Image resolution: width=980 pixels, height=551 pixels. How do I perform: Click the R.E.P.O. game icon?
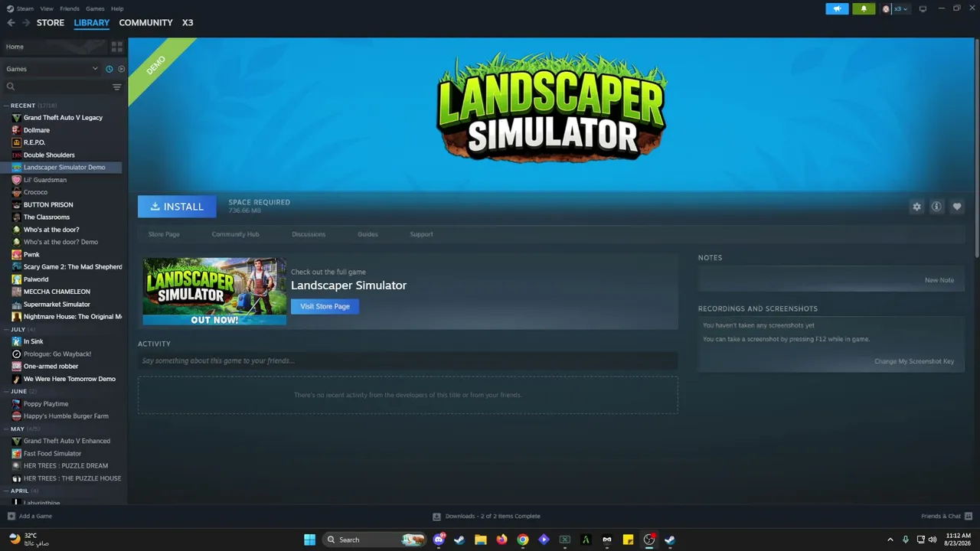(17, 142)
